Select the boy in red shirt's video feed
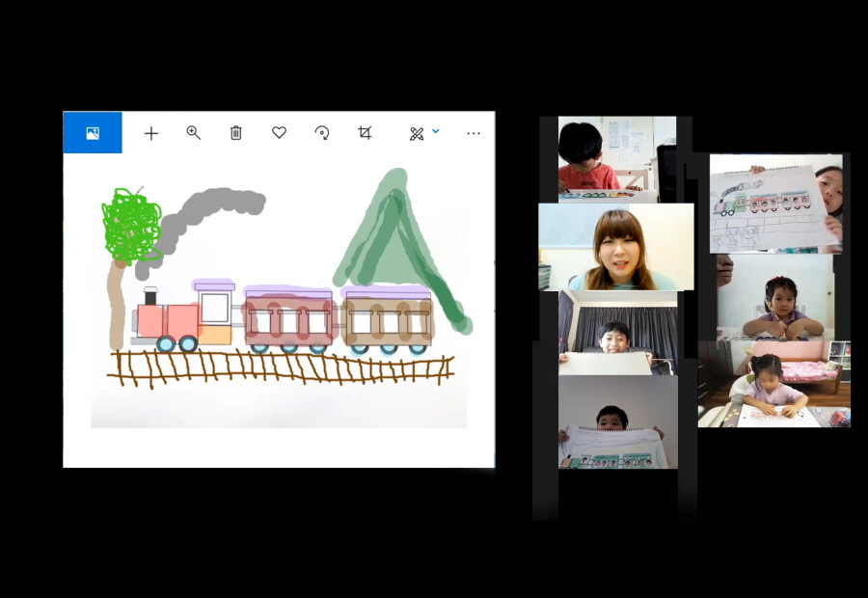The image size is (868, 598). click(x=615, y=157)
